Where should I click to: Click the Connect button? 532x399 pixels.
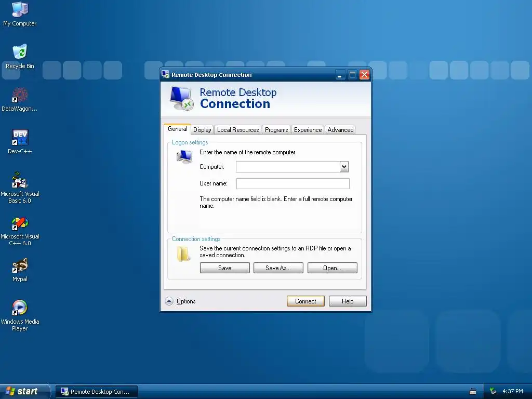[305, 301]
